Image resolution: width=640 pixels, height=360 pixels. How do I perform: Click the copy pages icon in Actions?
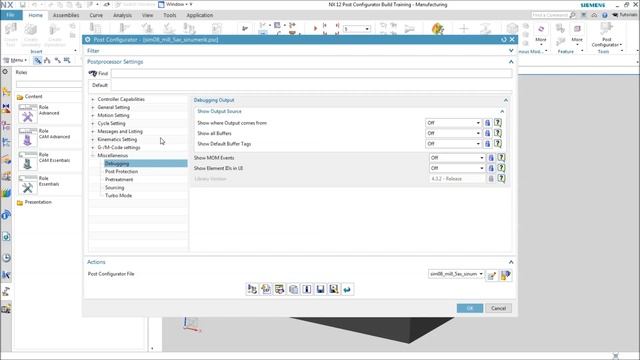click(293, 289)
